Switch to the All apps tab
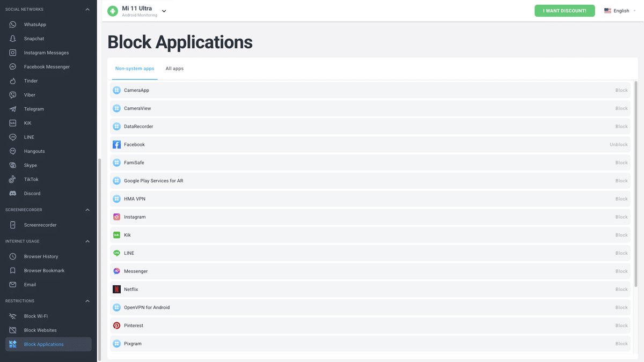The image size is (644, 362). tap(174, 69)
